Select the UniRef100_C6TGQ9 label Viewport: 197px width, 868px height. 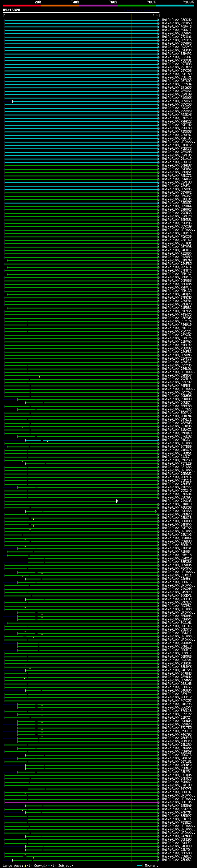pyautogui.click(x=177, y=81)
